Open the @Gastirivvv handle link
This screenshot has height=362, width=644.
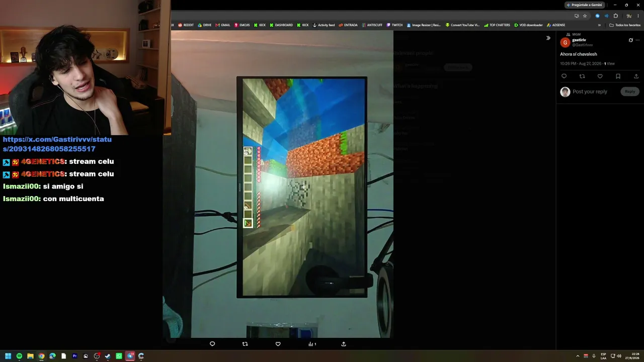582,45
